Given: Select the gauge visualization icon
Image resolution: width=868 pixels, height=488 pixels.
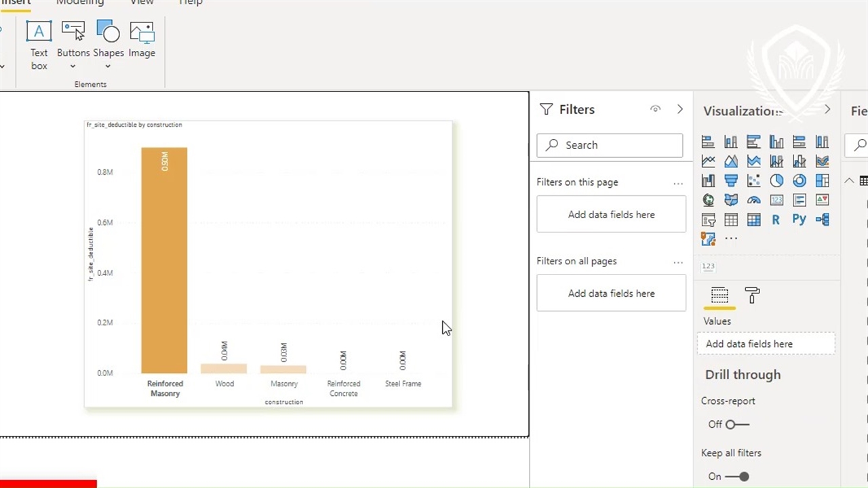Looking at the screenshot, I should coord(753,200).
